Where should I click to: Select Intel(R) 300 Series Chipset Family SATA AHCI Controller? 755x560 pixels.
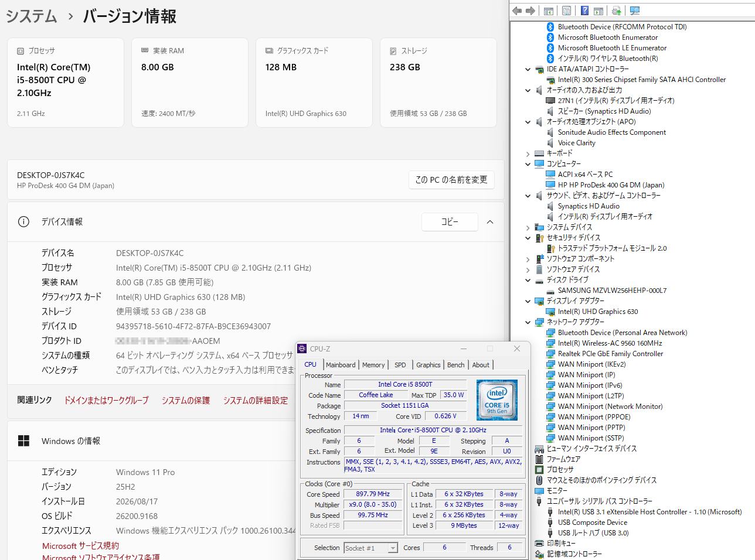coord(642,80)
